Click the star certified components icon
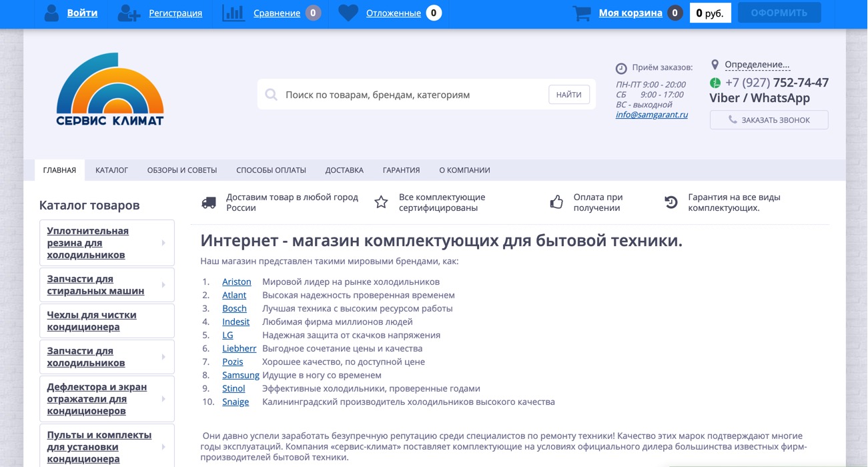The image size is (868, 467). (x=381, y=202)
